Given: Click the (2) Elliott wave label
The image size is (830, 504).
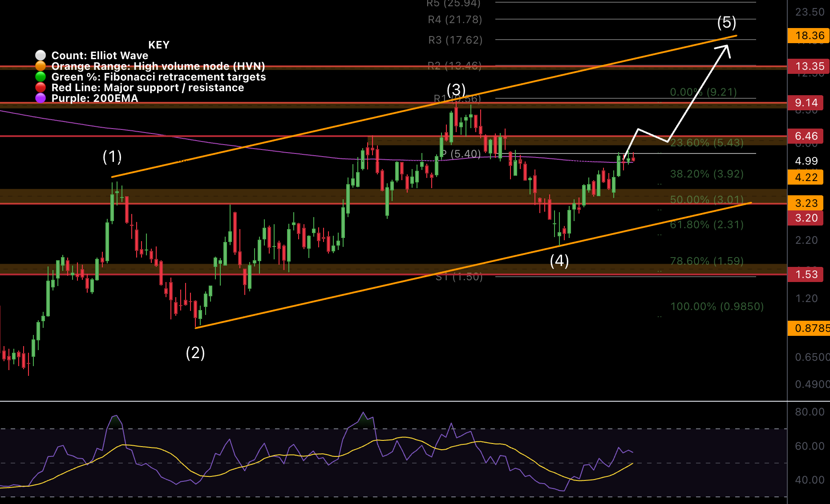Looking at the screenshot, I should coord(195,353).
